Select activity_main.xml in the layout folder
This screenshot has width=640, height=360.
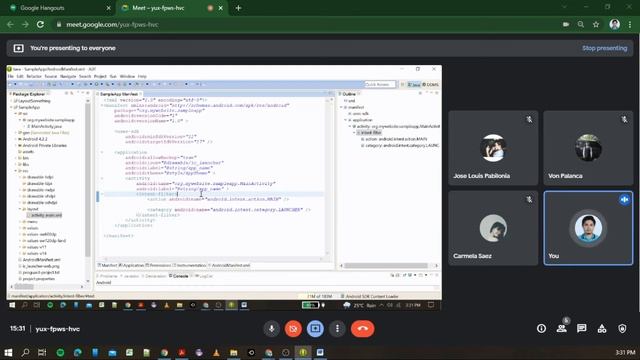44,215
